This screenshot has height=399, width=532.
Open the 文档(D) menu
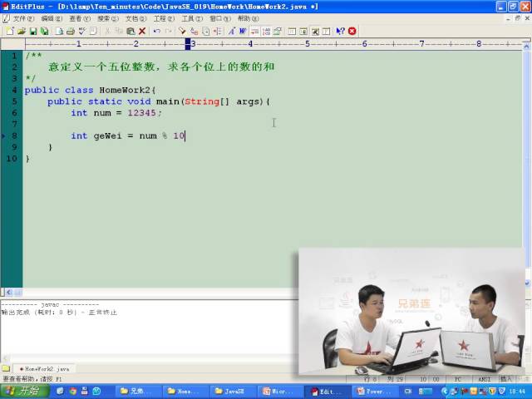136,18
